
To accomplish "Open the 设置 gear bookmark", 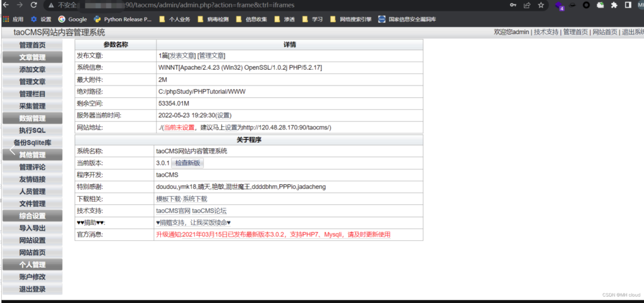I will click(41, 19).
